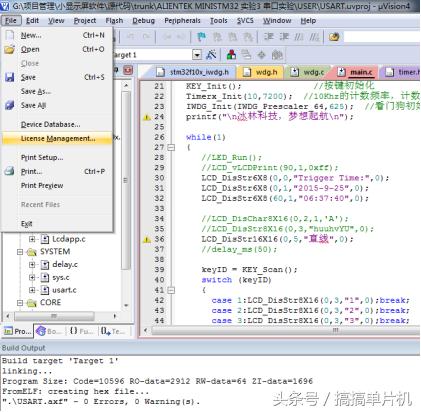Expand the sys.c tree node
This screenshot has width=421, height=412.
coord(32,277)
